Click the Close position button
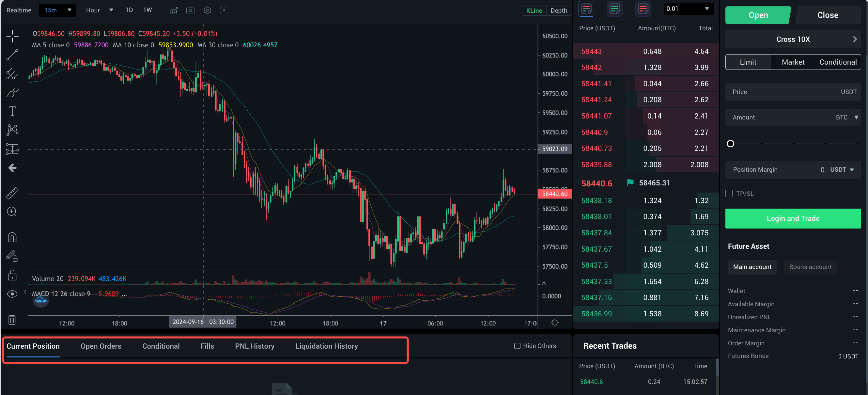Image resolution: width=868 pixels, height=395 pixels. click(x=828, y=15)
